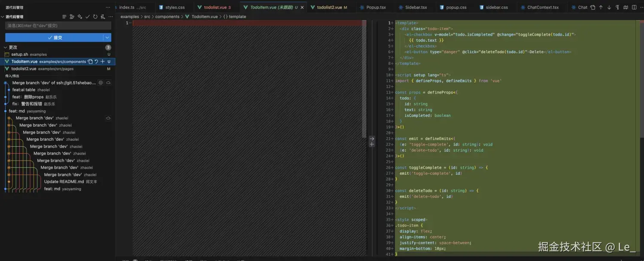Click the src breadcrumb segment
Screen dimensions: 644x261
tap(147, 17)
